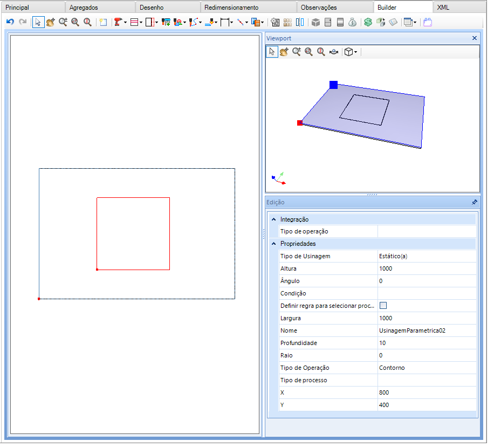
Task: Open the shapes machining dropdown arrow
Action: tap(185, 23)
